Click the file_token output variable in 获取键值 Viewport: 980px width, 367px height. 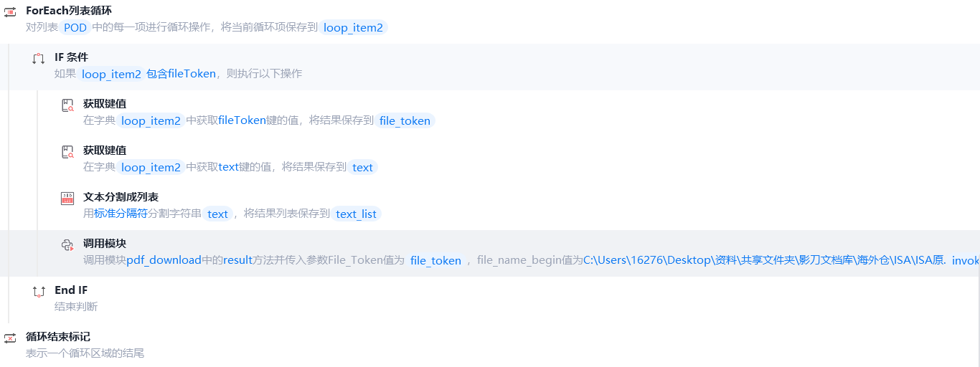pos(405,120)
